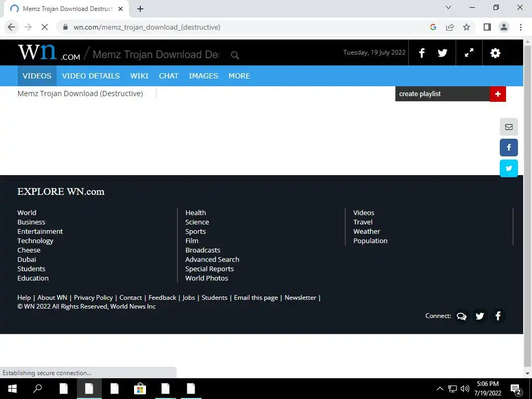Share on Facebook using the side button
Viewport: 532px width, 399px height.
coord(509,148)
